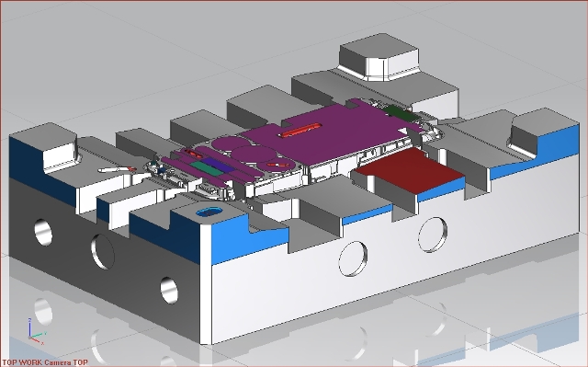Pick the lowest hole on dark side face
Image resolution: width=588 pixels, height=367 pixels.
coord(169,290)
